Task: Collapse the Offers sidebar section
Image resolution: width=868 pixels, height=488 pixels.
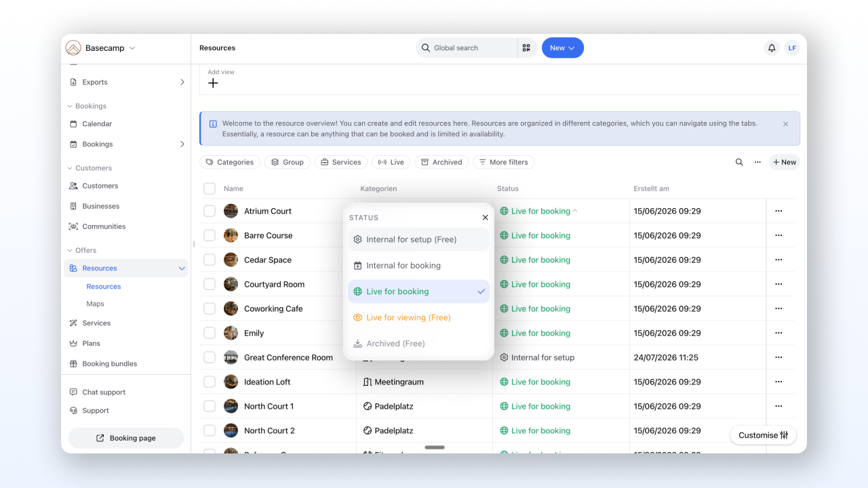Action: (81, 250)
